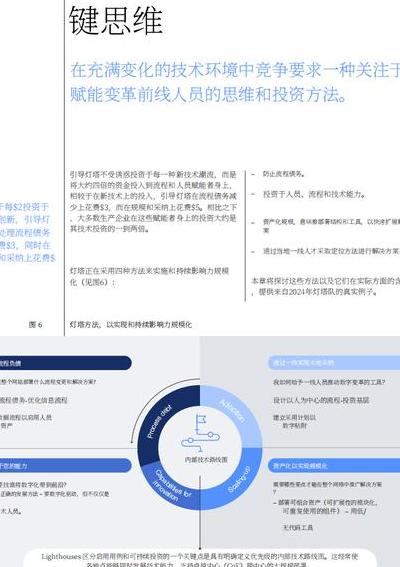The height and width of the screenshot is (567, 400).
Task: Click the roadmap icon in the circle center
Action: (200, 433)
